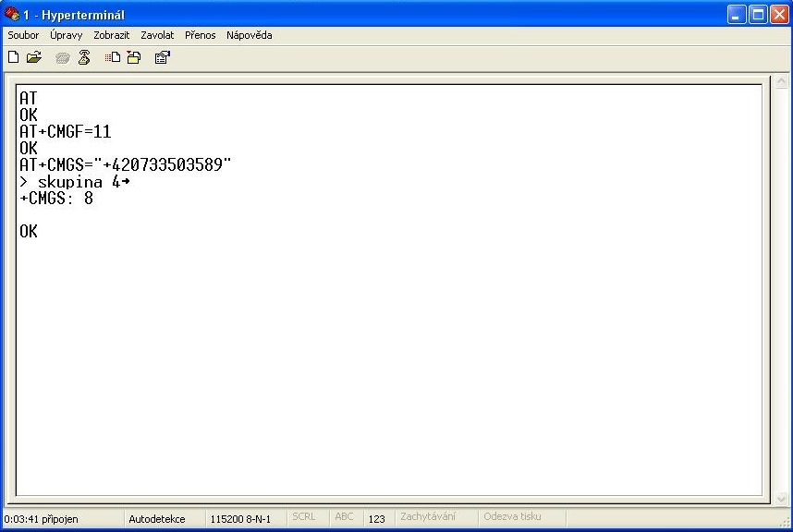
Task: Open the Zobrazit menu
Action: [x=111, y=35]
